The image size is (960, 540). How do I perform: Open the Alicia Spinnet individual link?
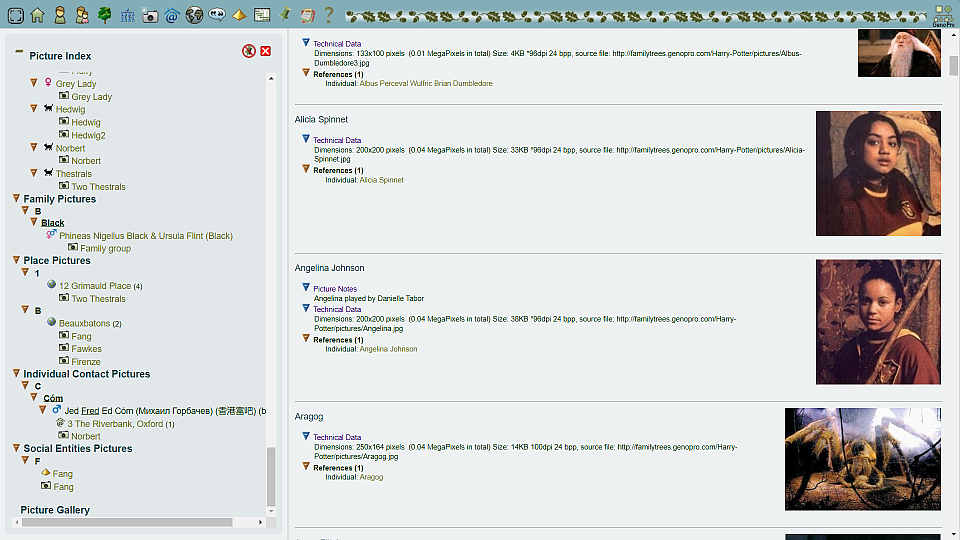pos(381,180)
